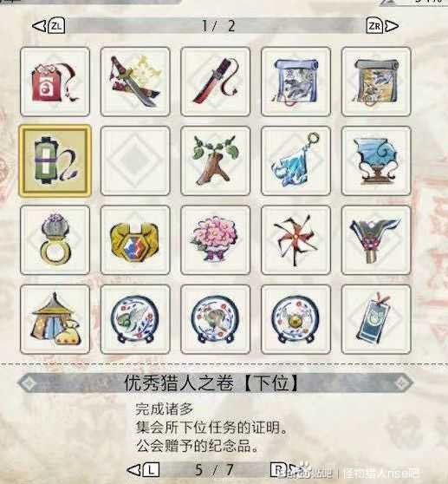Select the crossed swords with gold flower award
Viewport: 448px width, 484px height.
135,82
